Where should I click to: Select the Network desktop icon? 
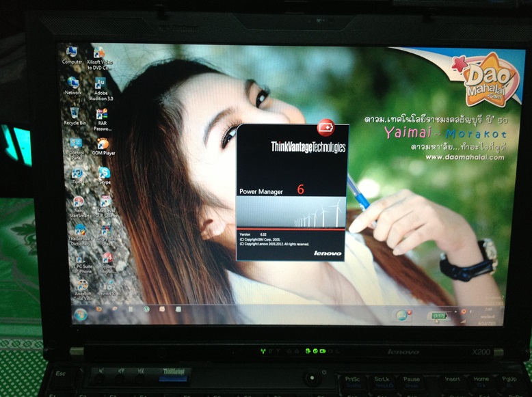73,86
